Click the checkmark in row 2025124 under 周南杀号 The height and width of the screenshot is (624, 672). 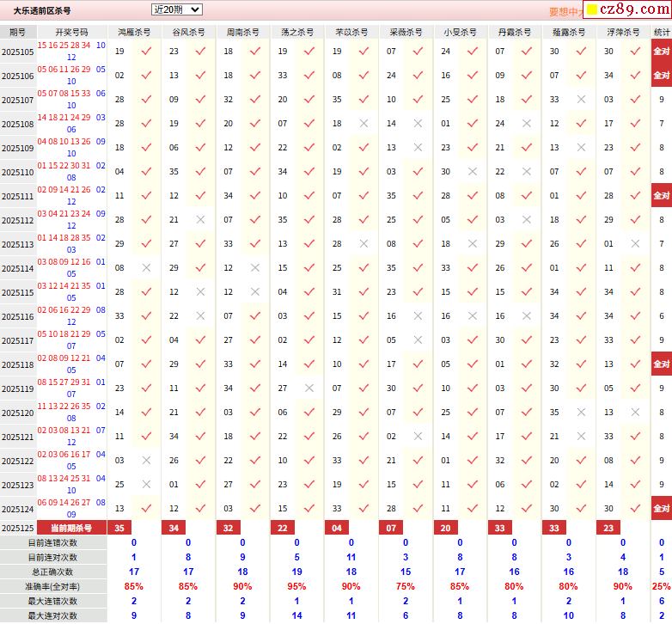pyautogui.click(x=255, y=509)
